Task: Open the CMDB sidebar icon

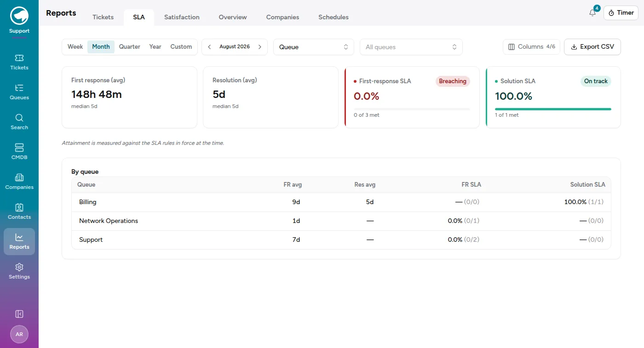Action: coord(19,152)
